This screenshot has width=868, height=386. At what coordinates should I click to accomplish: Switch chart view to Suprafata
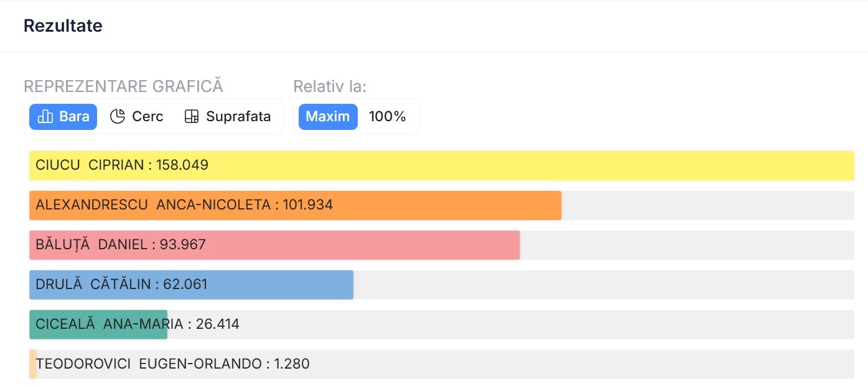228,116
